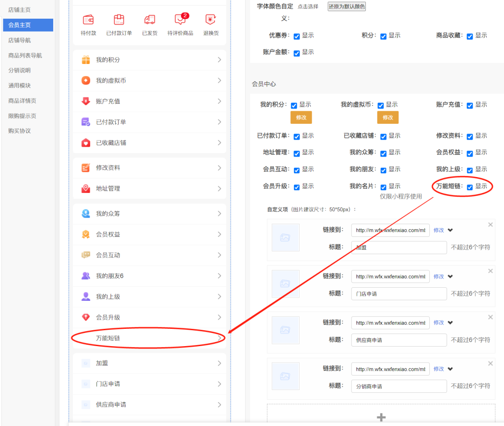Toggle the 会员升级 显示 checkbox
504x426 pixels.
click(297, 187)
